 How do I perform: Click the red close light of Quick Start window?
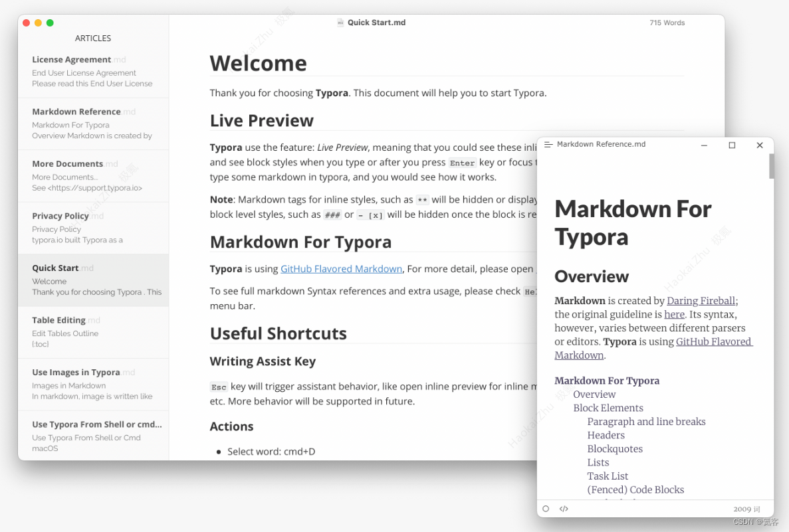click(x=26, y=23)
